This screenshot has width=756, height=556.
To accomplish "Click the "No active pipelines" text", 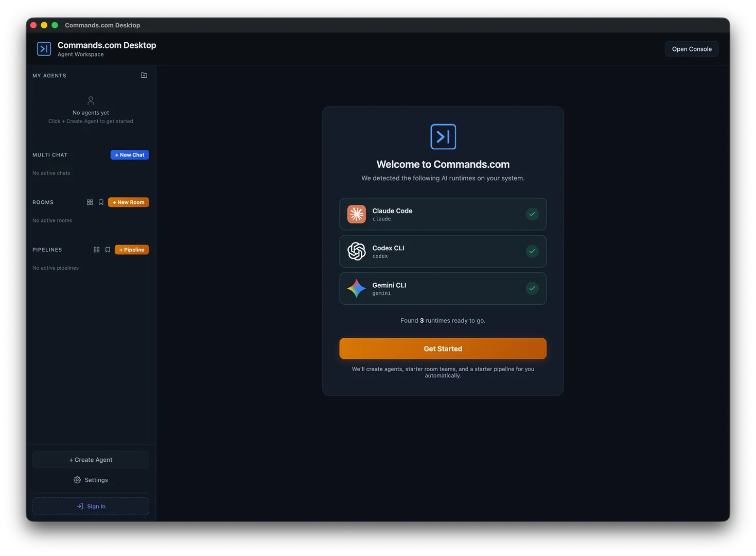I will pyautogui.click(x=56, y=268).
